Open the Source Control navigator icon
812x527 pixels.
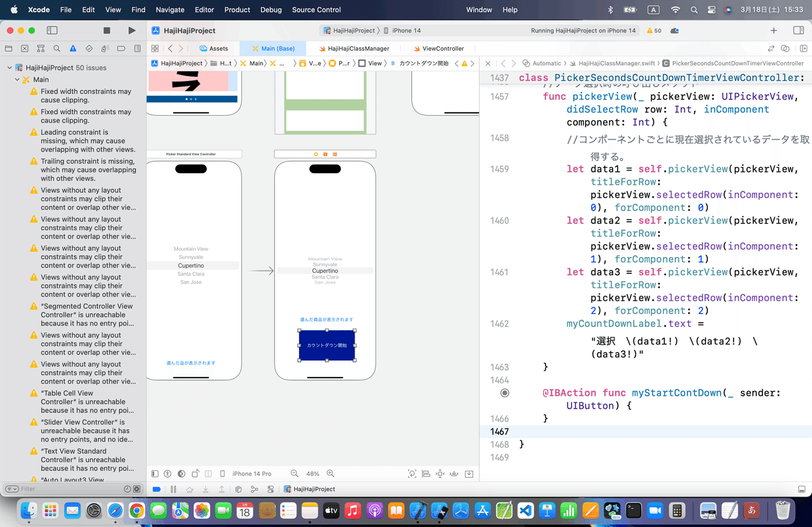pyautogui.click(x=24, y=49)
